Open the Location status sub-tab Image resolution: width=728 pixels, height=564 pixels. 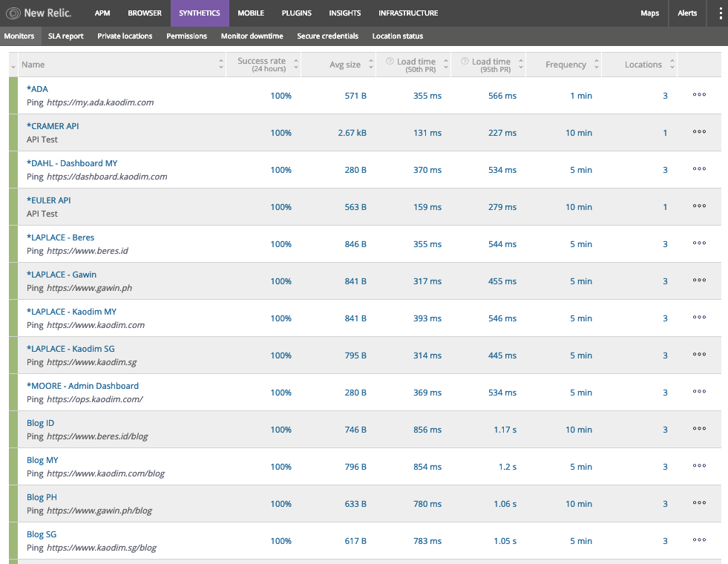pyautogui.click(x=398, y=36)
